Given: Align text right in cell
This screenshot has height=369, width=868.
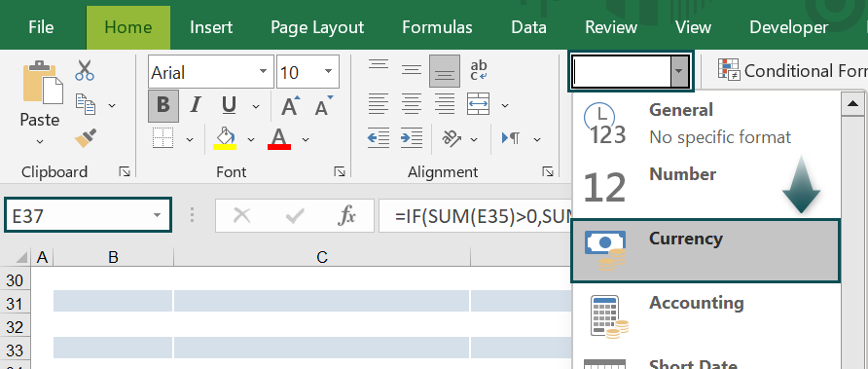Looking at the screenshot, I should pos(445,104).
